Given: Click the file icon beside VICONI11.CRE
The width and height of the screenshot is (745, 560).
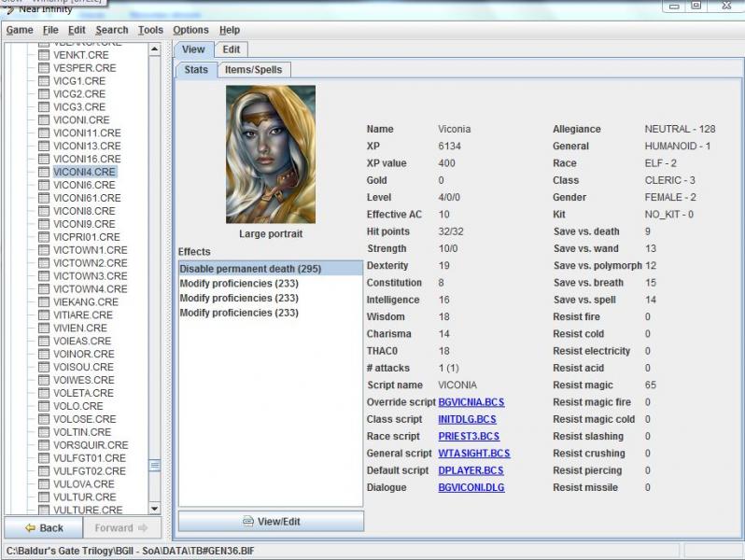Looking at the screenshot, I should [44, 133].
